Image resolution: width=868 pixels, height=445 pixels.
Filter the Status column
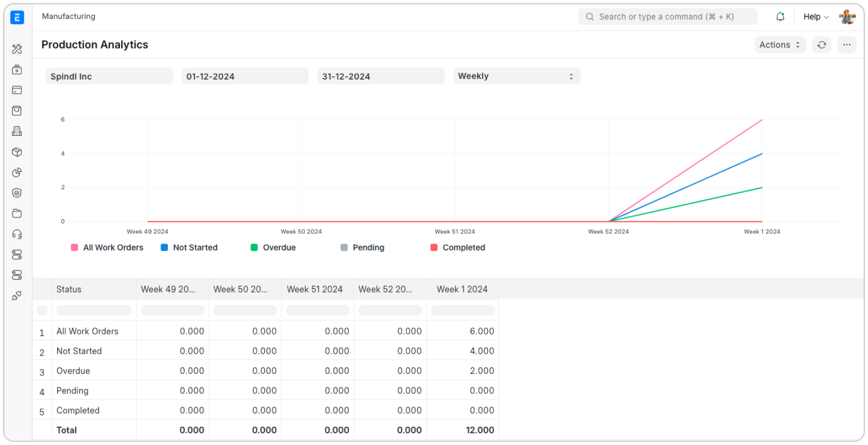tap(94, 310)
